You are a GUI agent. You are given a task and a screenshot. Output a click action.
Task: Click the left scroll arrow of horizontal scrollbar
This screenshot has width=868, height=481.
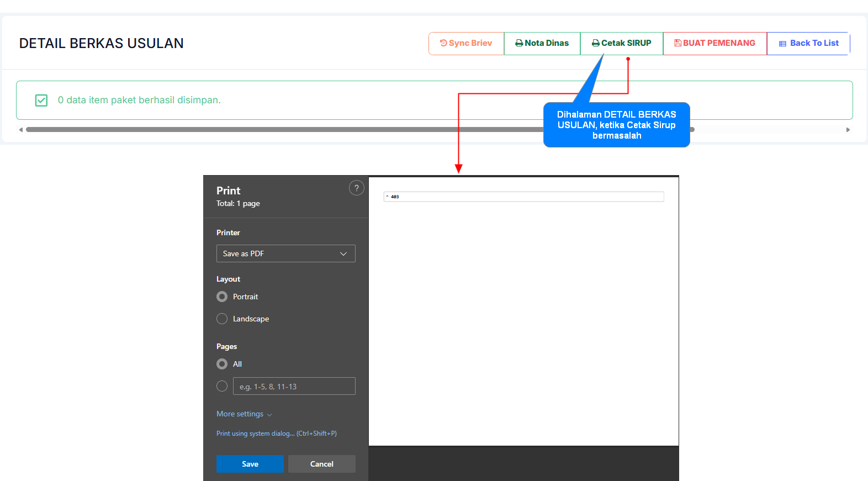click(x=21, y=130)
